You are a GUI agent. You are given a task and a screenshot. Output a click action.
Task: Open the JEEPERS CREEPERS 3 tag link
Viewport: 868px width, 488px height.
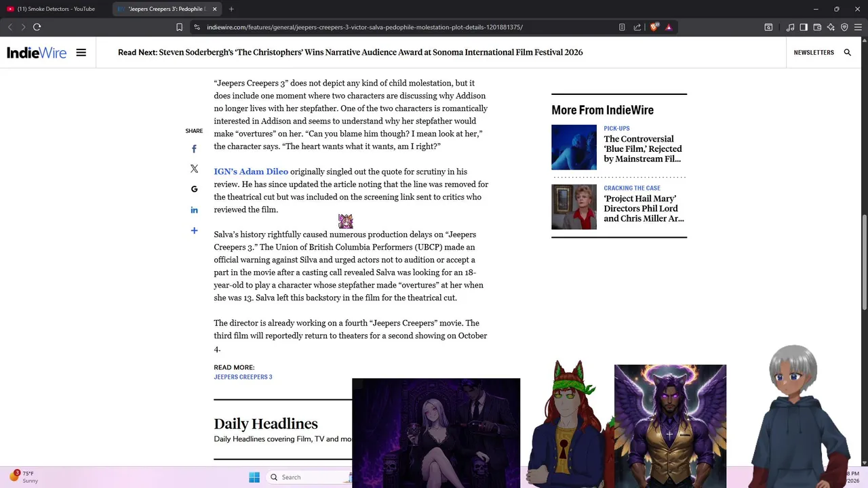pos(243,377)
